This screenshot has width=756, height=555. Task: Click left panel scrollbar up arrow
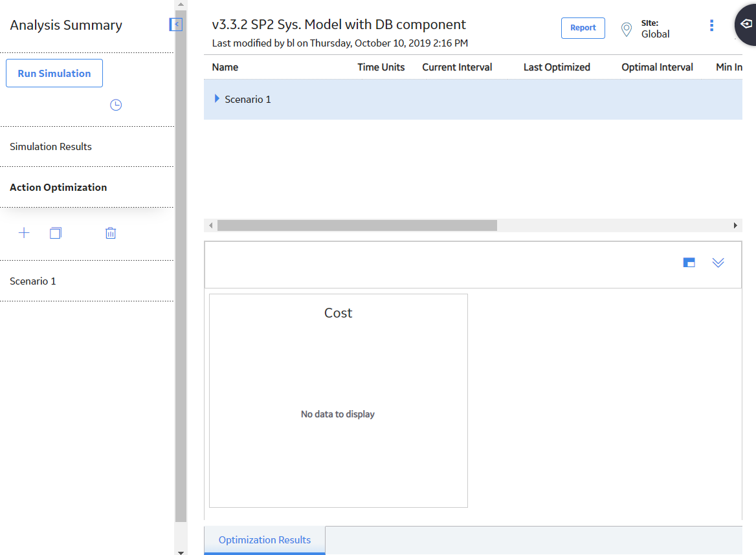click(x=181, y=5)
